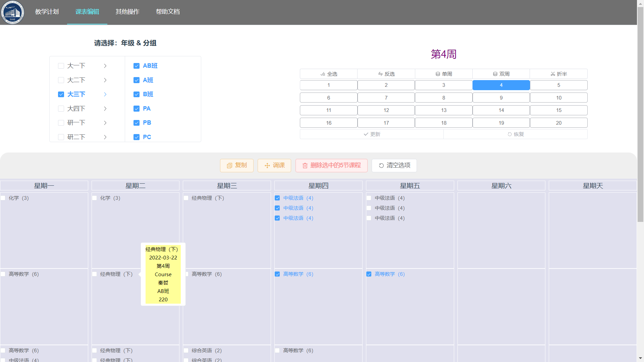
Task: Click the 更新 button
Action: click(x=372, y=134)
